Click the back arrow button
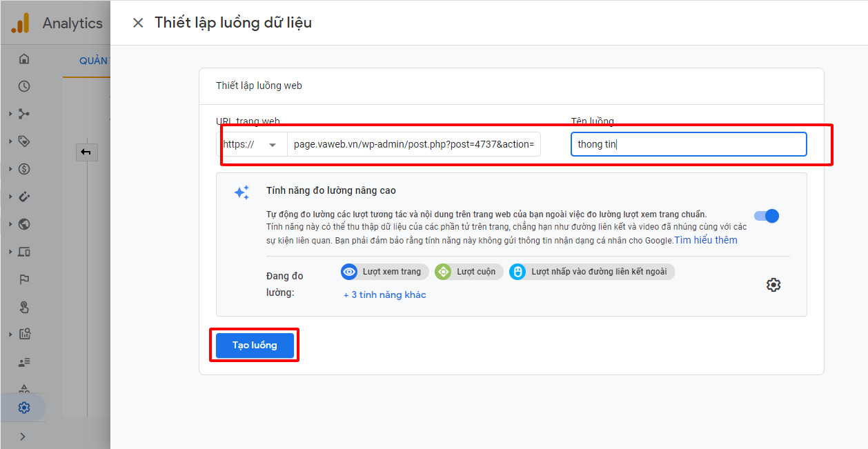This screenshot has height=449, width=868. click(x=86, y=152)
